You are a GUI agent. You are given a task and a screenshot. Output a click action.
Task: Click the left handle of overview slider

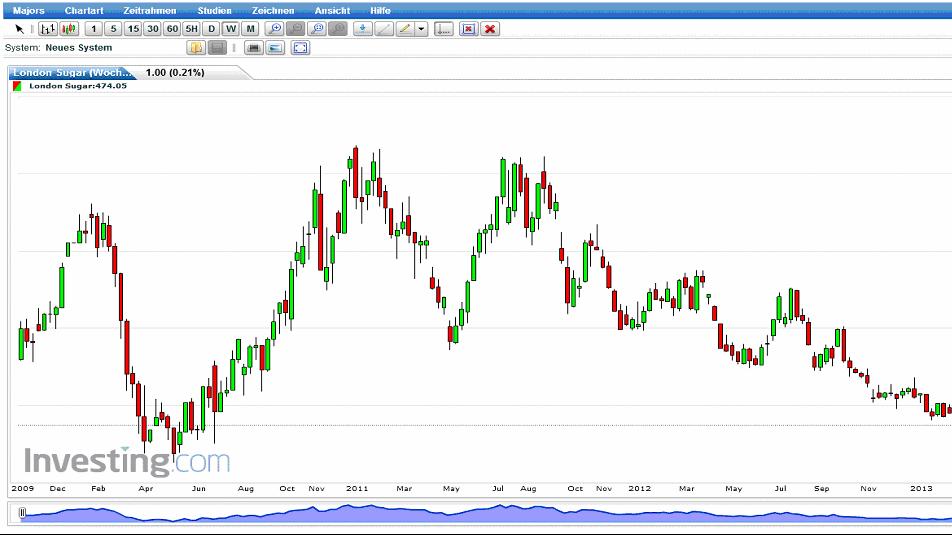coord(22,513)
